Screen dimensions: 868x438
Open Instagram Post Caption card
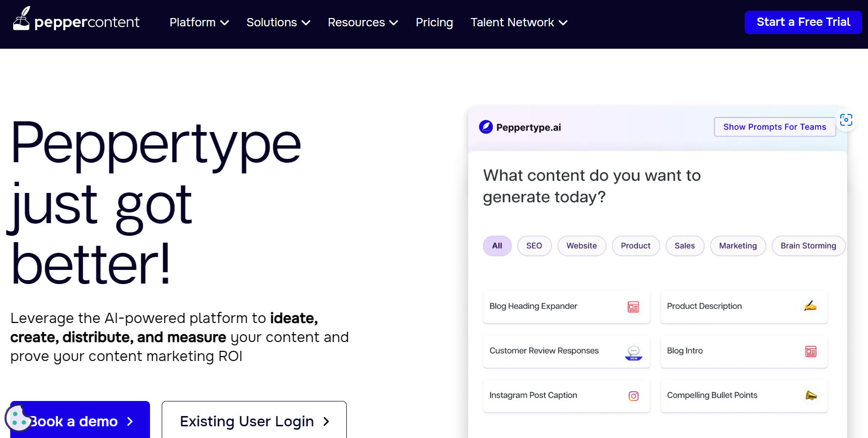566,396
